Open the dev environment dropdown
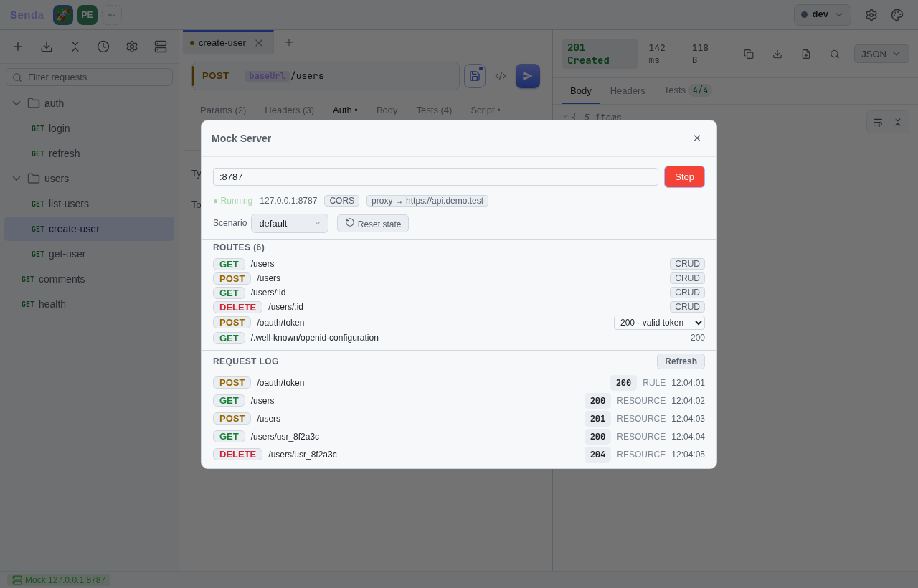918x588 pixels. click(x=823, y=15)
